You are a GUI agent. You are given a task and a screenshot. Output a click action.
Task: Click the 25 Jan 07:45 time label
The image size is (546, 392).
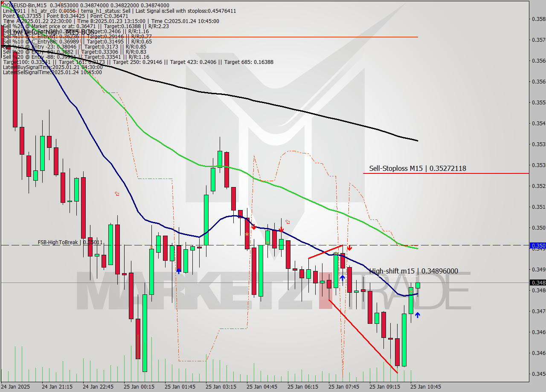coord(344,387)
